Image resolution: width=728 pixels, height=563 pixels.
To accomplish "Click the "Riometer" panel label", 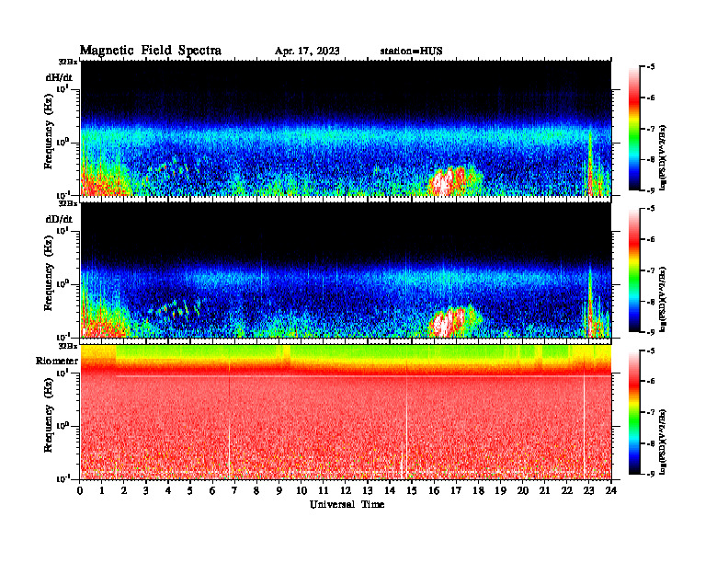I will coord(57,361).
